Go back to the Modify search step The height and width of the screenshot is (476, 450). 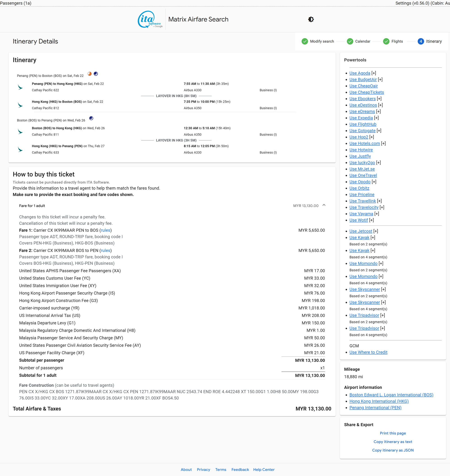click(318, 41)
